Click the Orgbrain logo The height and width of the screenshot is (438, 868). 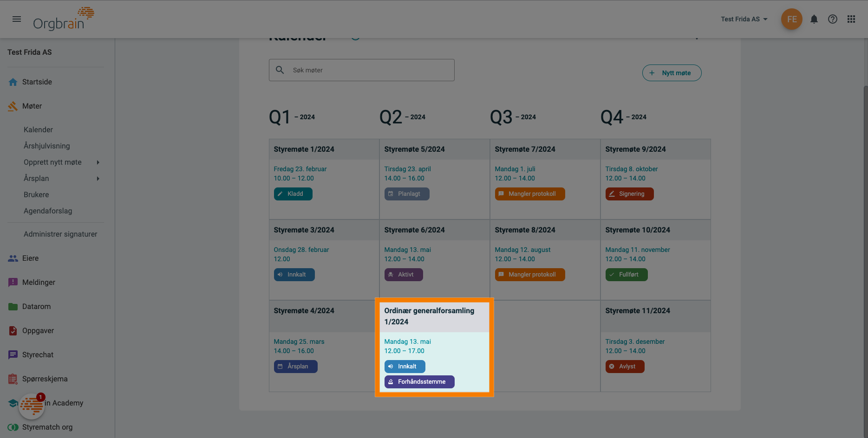64,19
